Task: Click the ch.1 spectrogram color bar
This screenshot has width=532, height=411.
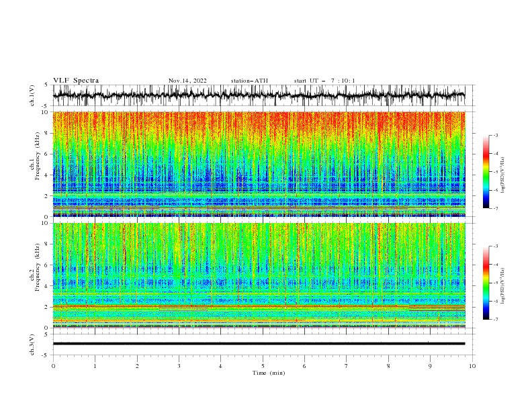Action: tap(486, 172)
